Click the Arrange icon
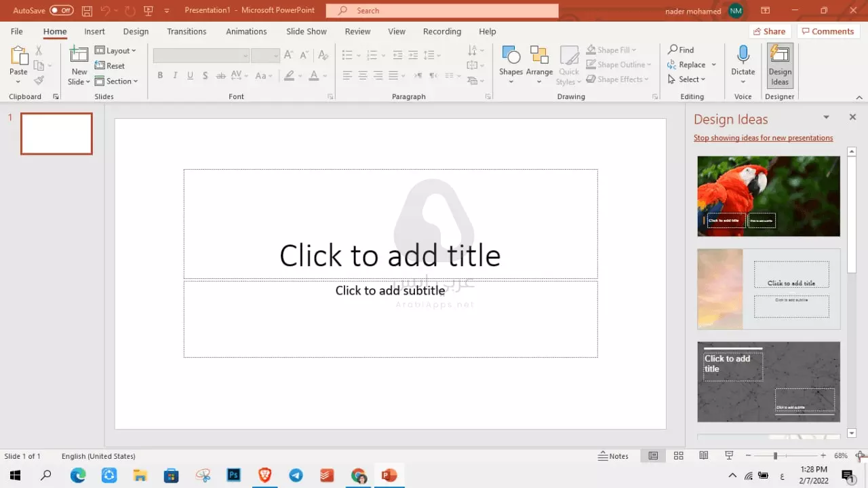 click(539, 56)
